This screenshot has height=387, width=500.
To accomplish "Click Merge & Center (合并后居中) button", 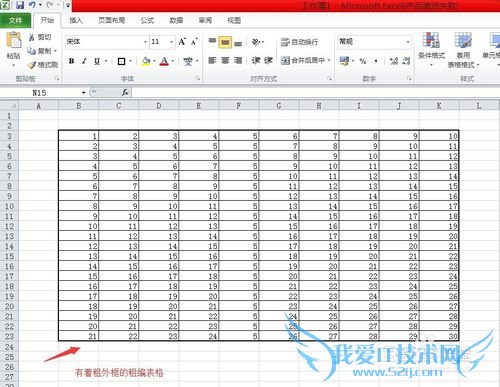I will click(303, 60).
